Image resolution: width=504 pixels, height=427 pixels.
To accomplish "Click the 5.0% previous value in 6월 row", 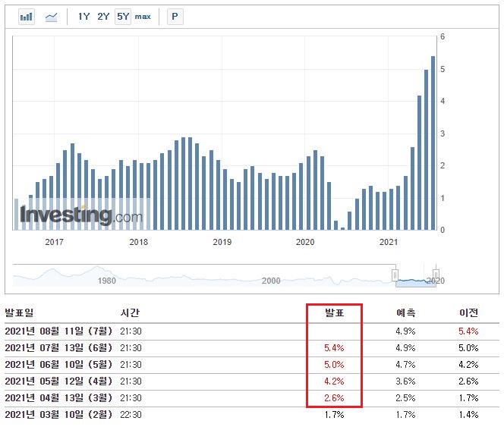I will (468, 347).
